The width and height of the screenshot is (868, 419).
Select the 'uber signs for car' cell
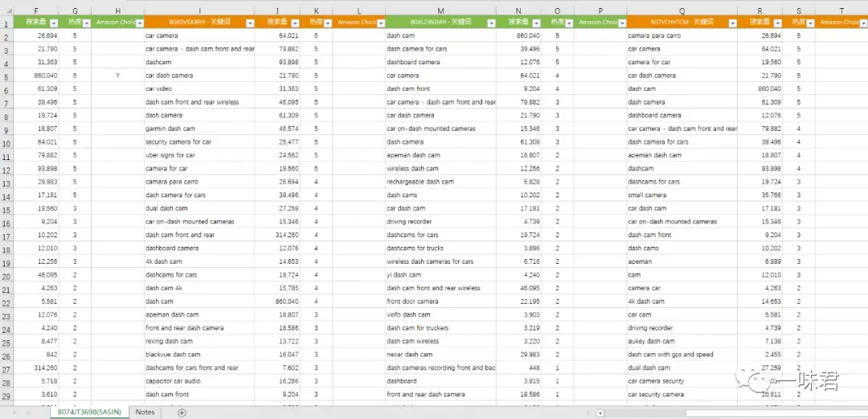[199, 155]
